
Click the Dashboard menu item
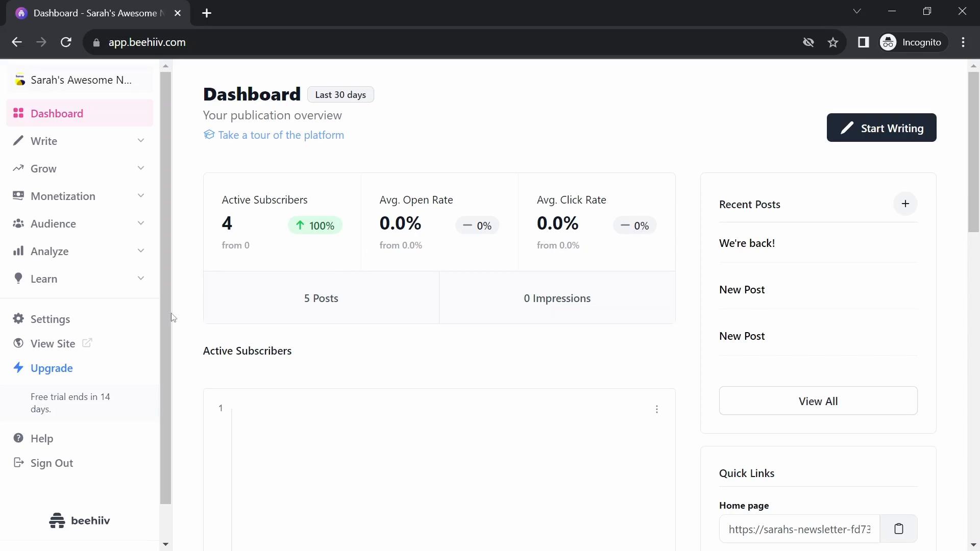pyautogui.click(x=57, y=113)
